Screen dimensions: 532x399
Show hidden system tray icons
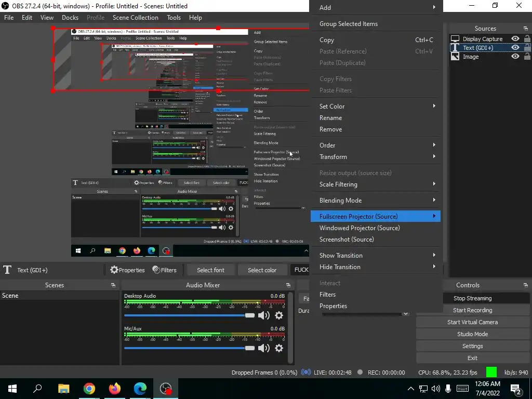(410, 389)
